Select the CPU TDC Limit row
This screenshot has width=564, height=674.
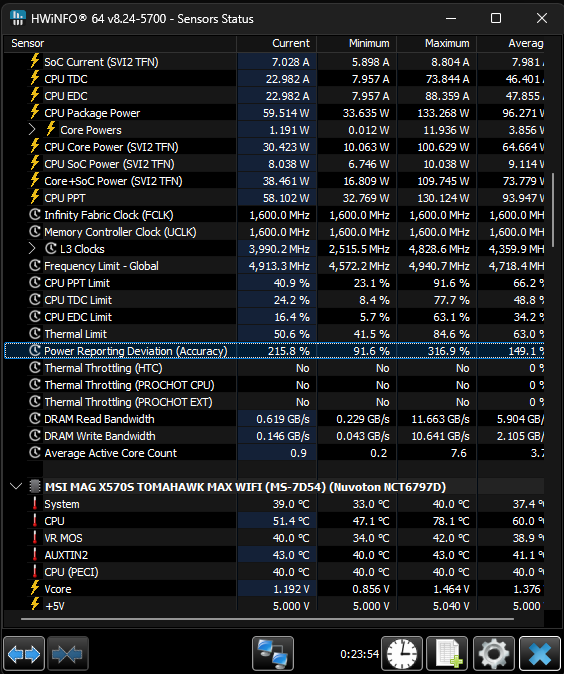coord(274,300)
